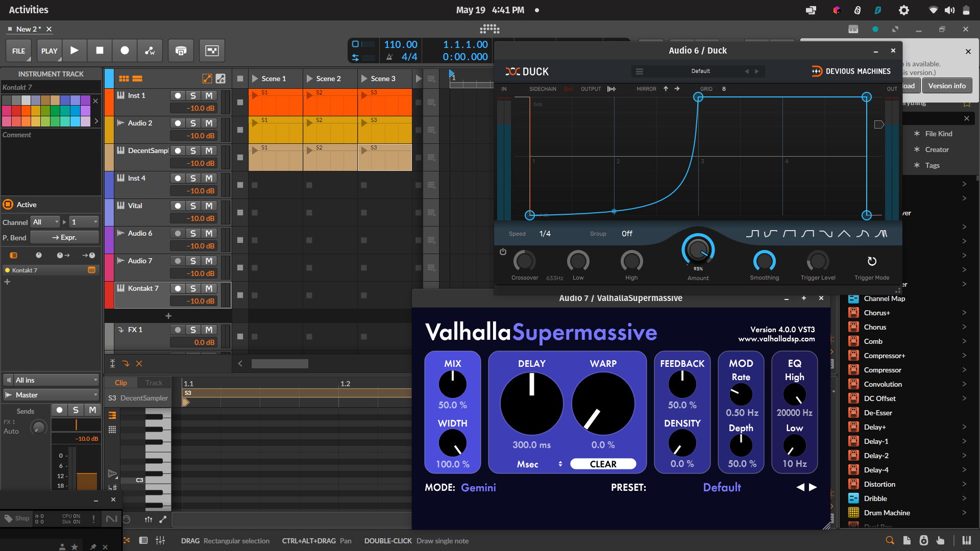Click the Version info button
Image resolution: width=980 pixels, height=551 pixels.
click(x=947, y=86)
